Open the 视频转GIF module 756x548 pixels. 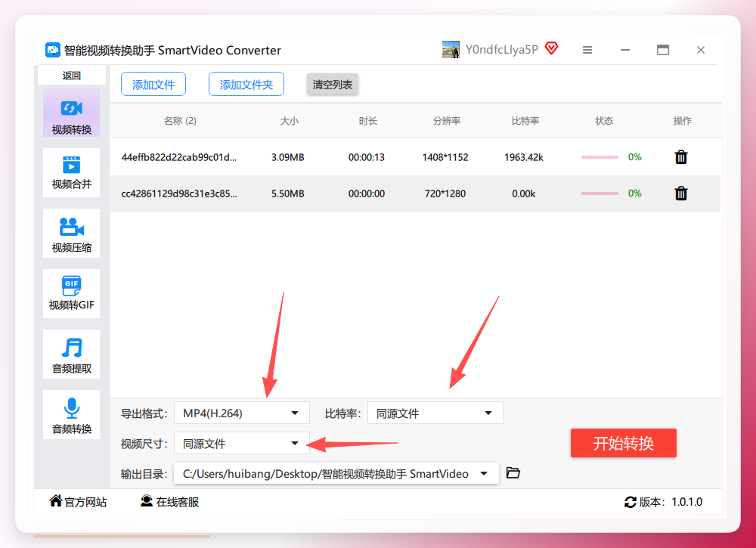pos(71,293)
